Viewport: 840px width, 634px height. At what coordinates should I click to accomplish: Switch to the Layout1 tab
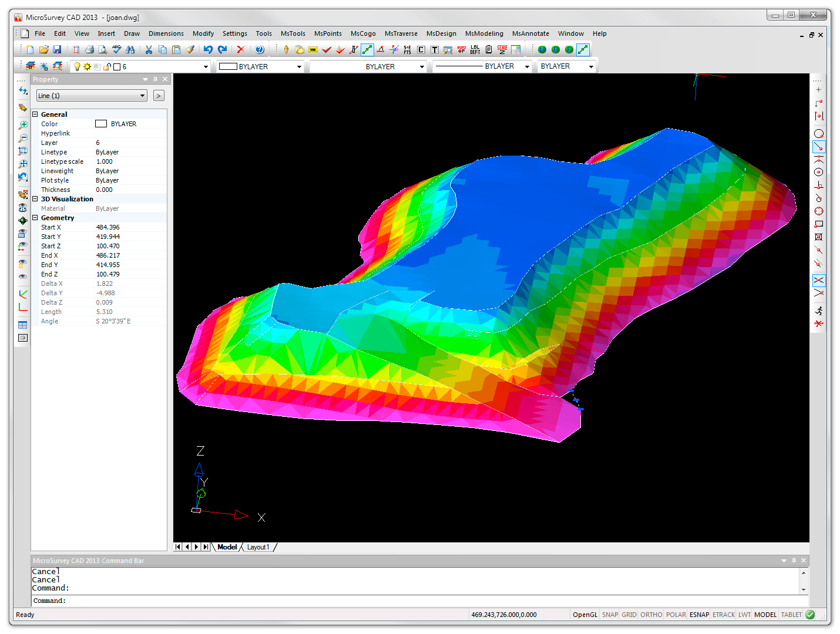click(x=258, y=547)
